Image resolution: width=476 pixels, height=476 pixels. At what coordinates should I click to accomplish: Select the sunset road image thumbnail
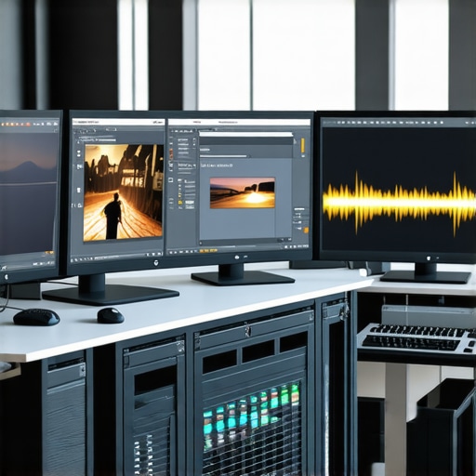243,192
